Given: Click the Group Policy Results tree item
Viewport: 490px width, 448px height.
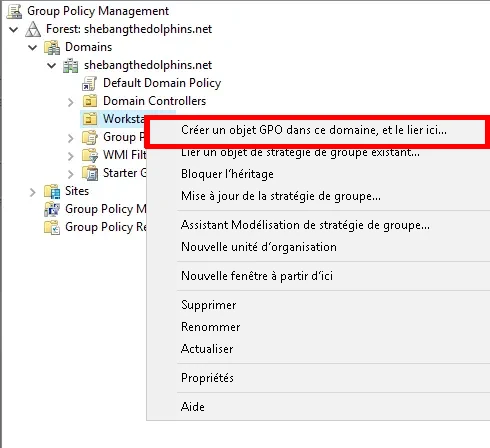Looking at the screenshot, I should pyautogui.click(x=96, y=227).
